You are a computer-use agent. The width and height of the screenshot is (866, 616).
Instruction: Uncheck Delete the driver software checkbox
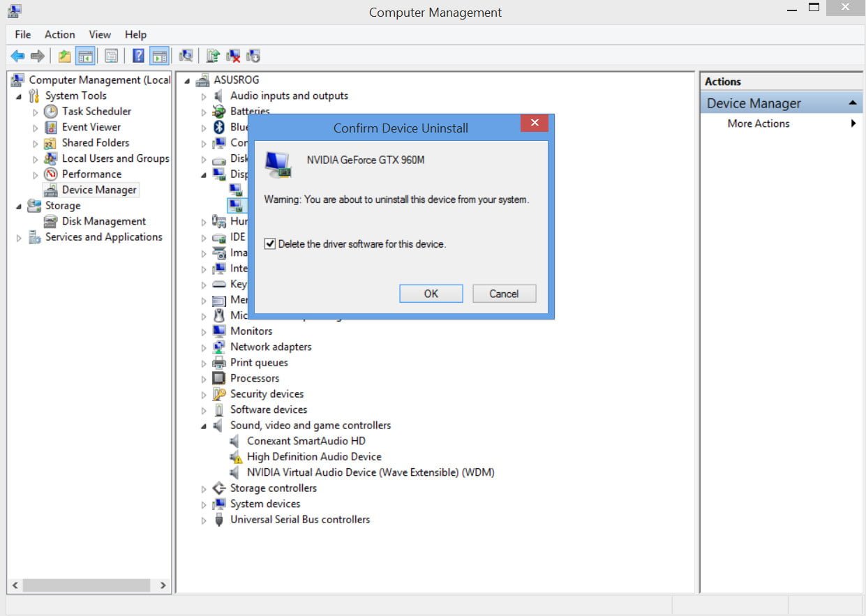[x=270, y=244]
